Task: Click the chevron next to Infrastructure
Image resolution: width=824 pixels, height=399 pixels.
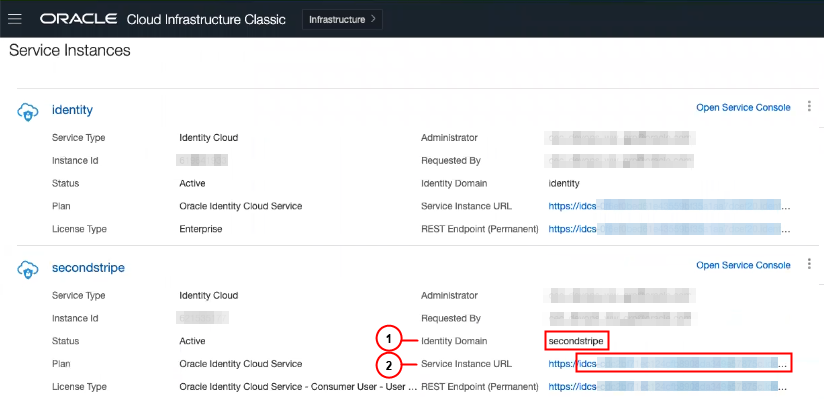Action: point(373,19)
